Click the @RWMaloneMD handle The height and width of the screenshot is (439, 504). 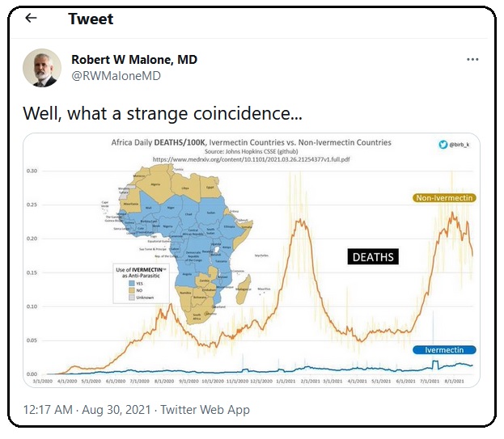116,76
